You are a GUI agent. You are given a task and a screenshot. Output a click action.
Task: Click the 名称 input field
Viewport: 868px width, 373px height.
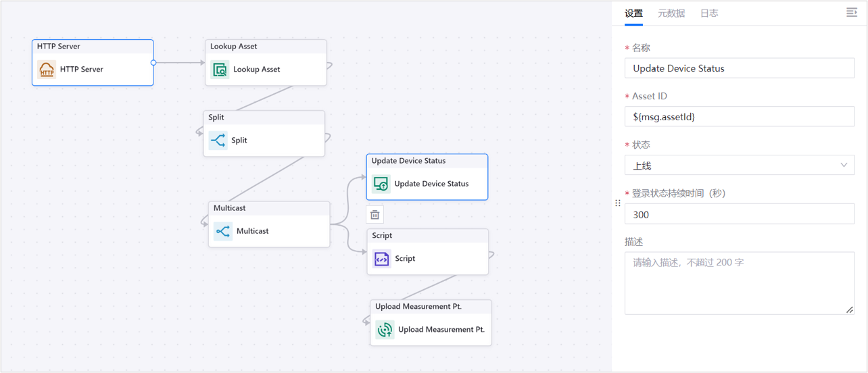[x=739, y=68]
